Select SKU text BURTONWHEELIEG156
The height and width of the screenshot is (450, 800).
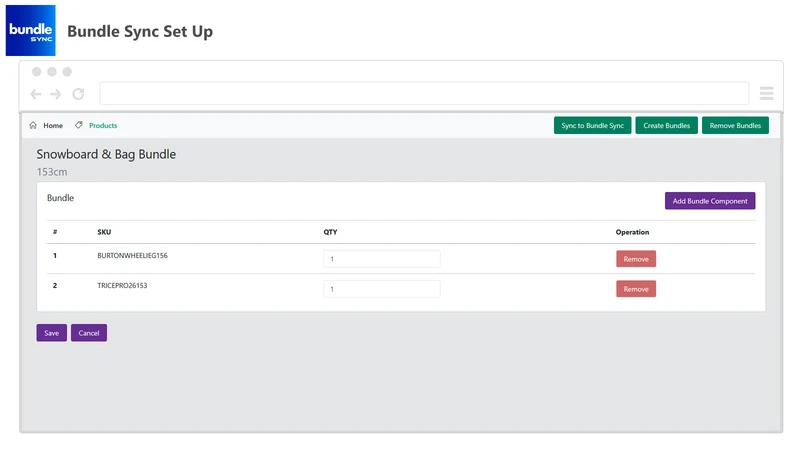point(132,256)
